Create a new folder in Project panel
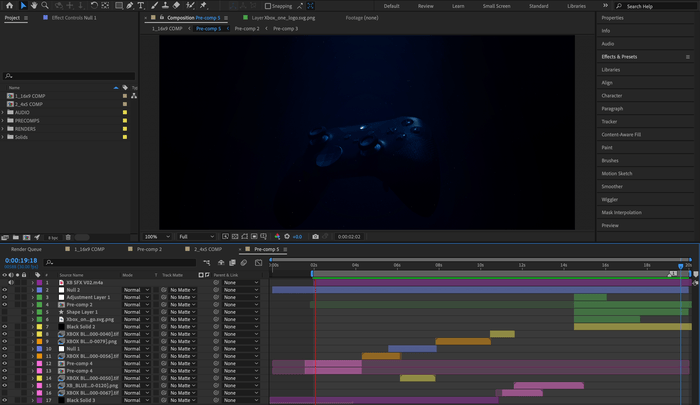This screenshot has width=700, height=405. [16, 238]
